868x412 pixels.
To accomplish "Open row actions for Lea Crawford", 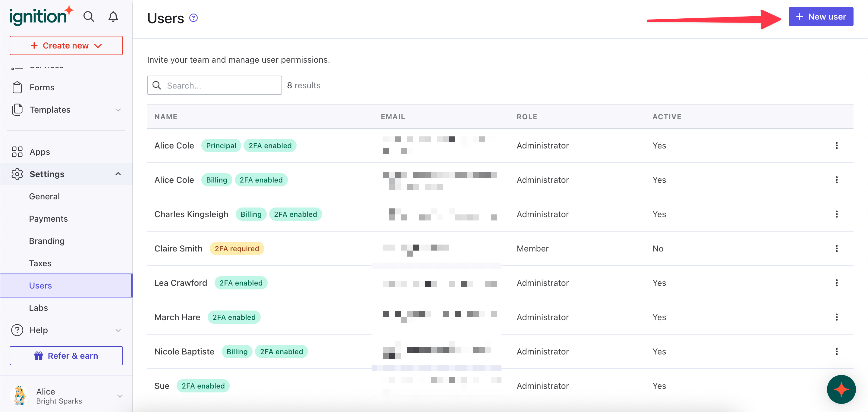I will click(x=837, y=283).
